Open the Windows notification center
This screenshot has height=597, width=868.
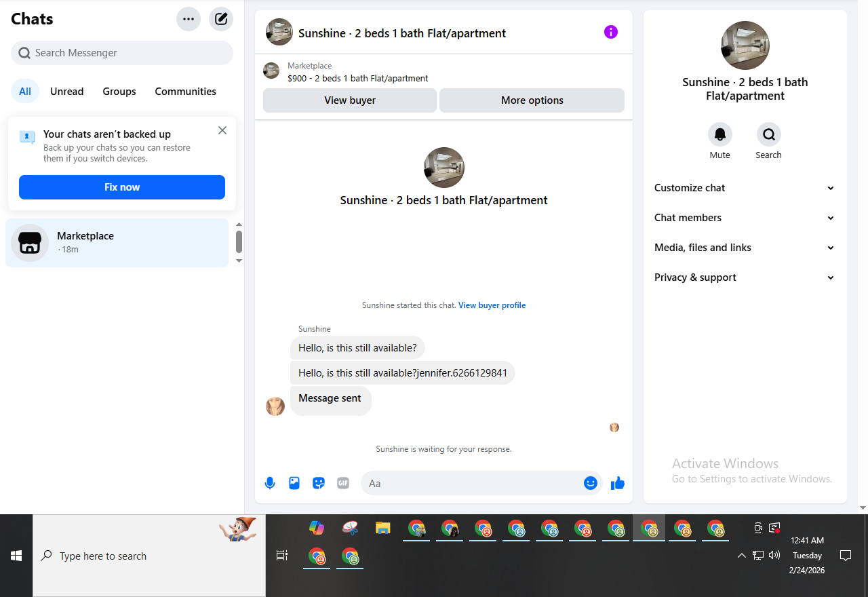[846, 556]
